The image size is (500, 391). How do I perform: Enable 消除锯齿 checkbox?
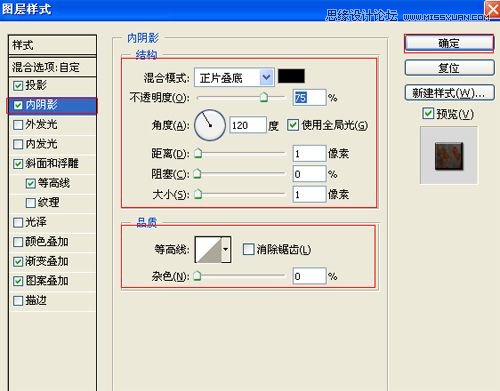[248, 249]
